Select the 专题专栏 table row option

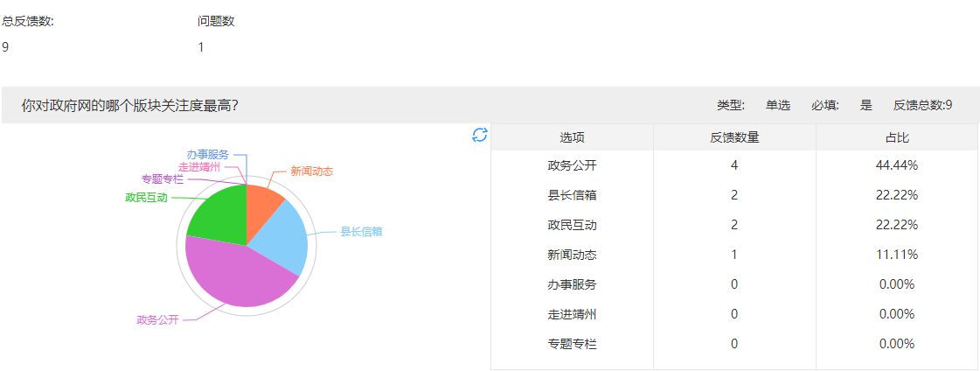point(572,344)
